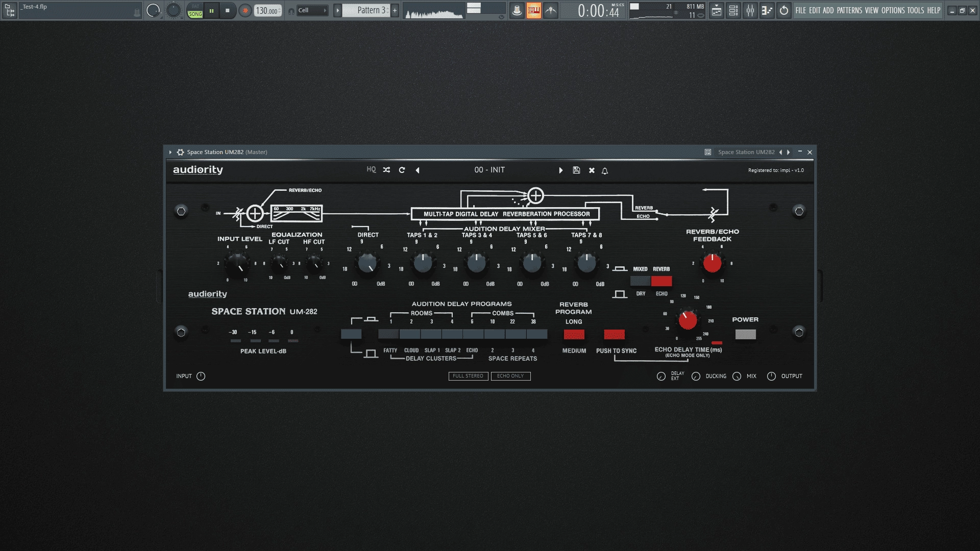Open the TOOLS menu

coord(916,10)
